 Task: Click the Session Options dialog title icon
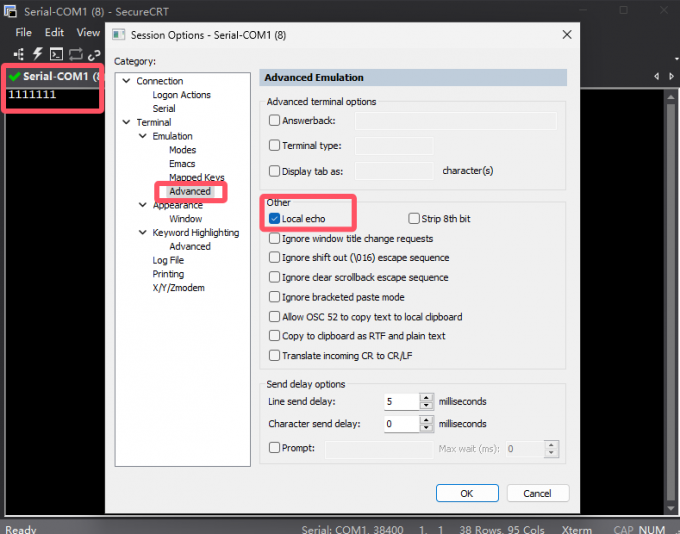click(118, 35)
